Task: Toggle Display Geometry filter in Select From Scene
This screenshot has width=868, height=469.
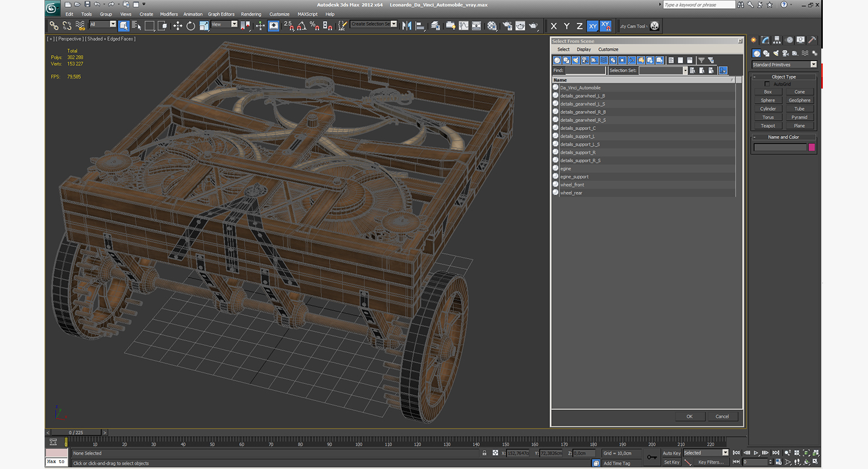Action: [x=557, y=60]
